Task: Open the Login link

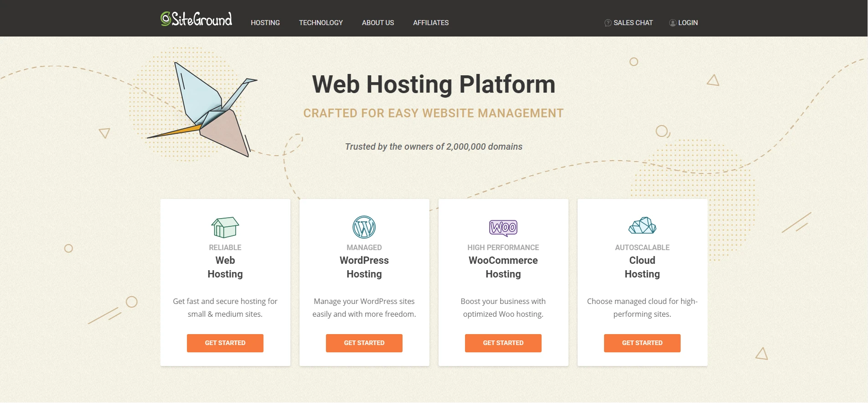Action: pyautogui.click(x=688, y=23)
